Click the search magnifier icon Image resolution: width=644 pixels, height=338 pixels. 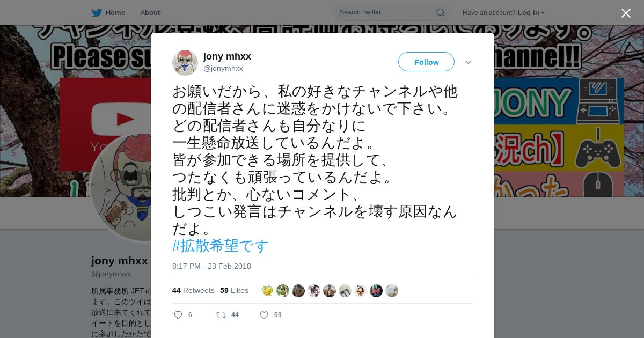click(440, 12)
